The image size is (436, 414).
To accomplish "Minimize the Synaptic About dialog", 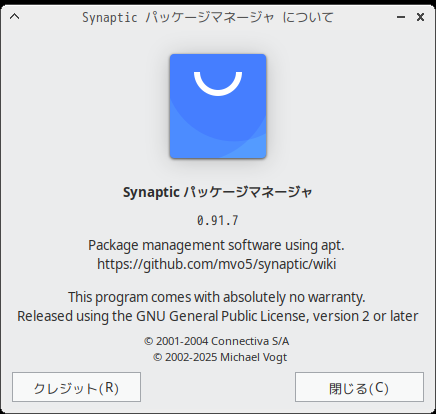I will [401, 17].
